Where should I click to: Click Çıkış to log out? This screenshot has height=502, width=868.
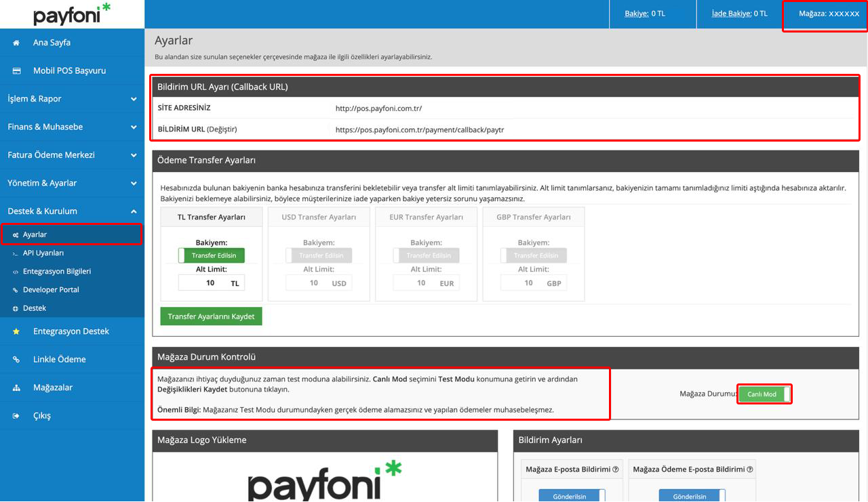pos(72,416)
